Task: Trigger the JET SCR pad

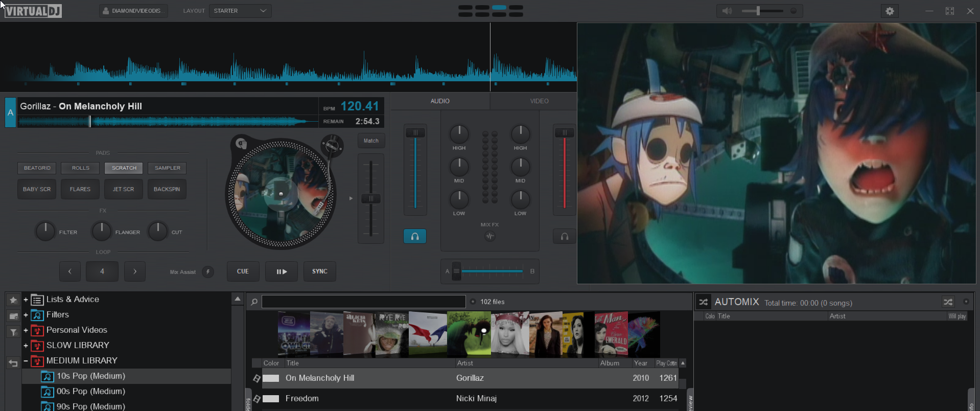Action: pyautogui.click(x=124, y=189)
